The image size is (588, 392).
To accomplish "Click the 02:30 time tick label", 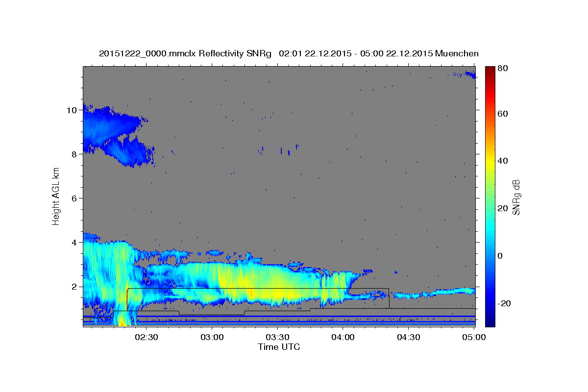I will (x=146, y=337).
